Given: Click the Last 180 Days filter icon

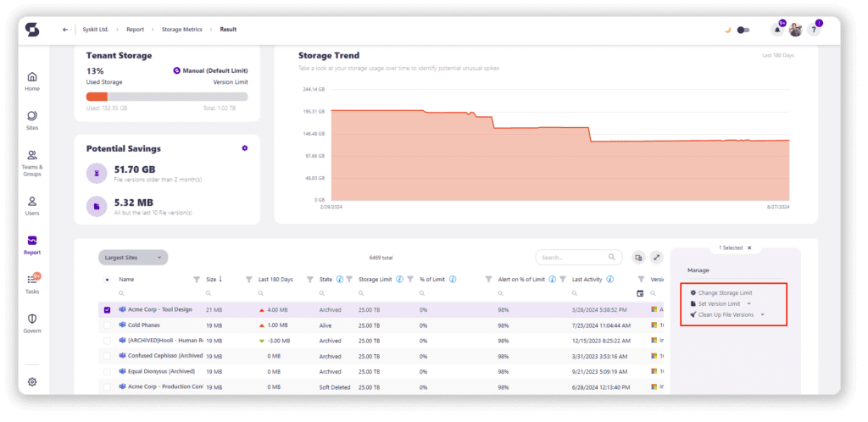Looking at the screenshot, I should pos(310,280).
